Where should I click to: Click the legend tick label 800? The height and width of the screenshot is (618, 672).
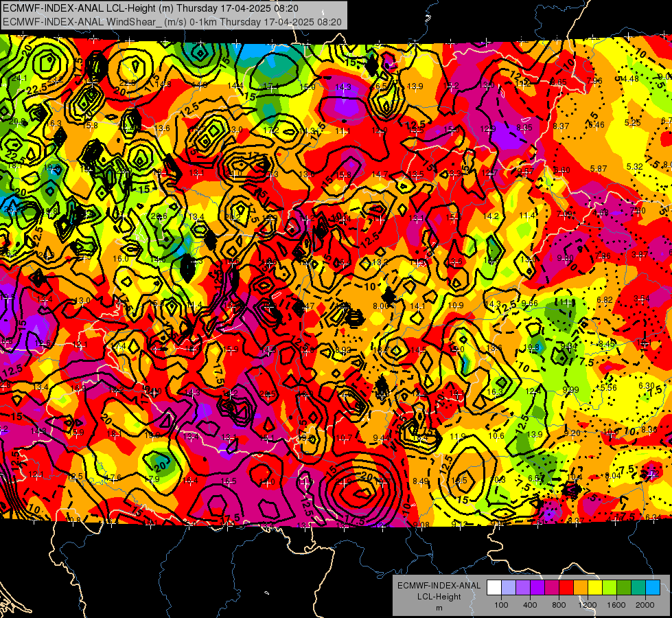pyautogui.click(x=559, y=605)
